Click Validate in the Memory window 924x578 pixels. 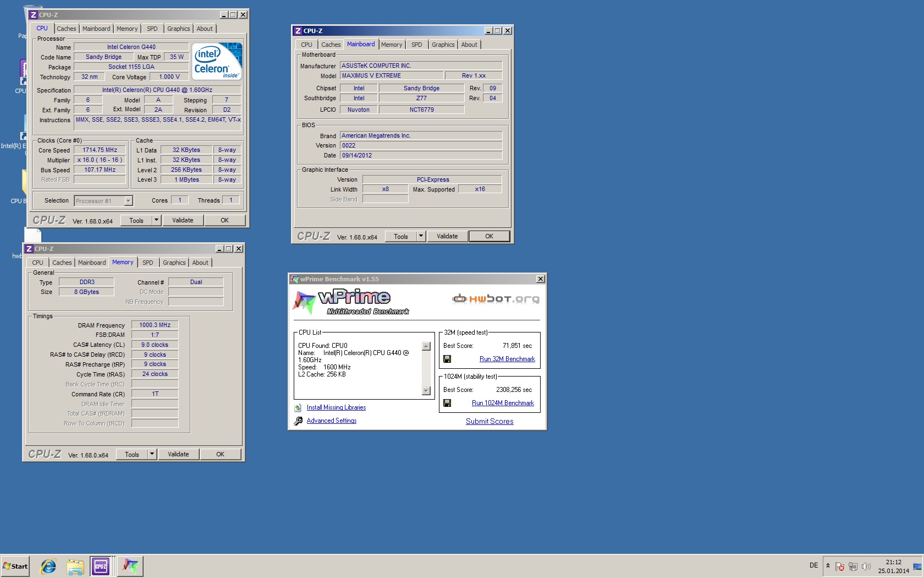coord(178,454)
